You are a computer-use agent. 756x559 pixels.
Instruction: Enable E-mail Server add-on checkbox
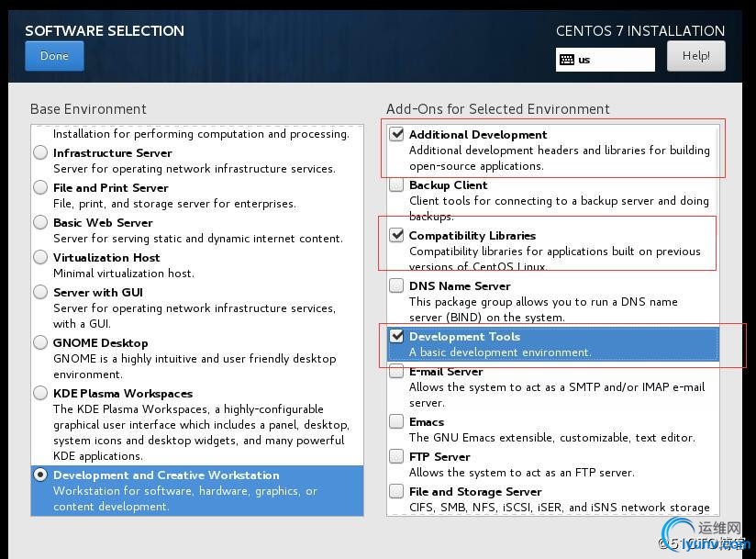[396, 372]
